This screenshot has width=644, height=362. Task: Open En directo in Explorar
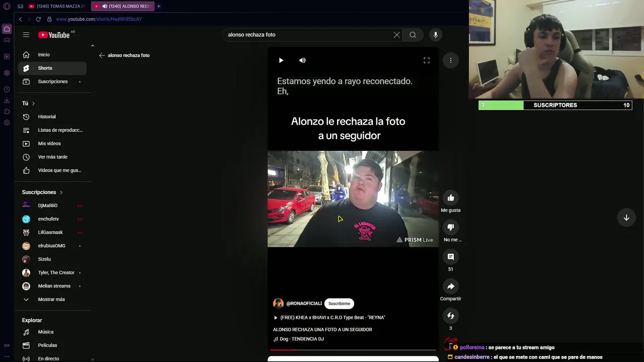click(x=52, y=358)
